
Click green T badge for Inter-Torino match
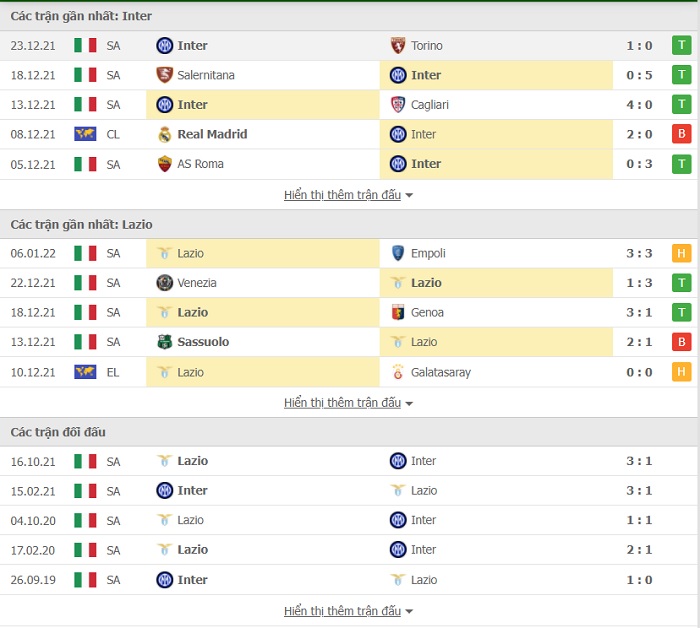pos(681,46)
